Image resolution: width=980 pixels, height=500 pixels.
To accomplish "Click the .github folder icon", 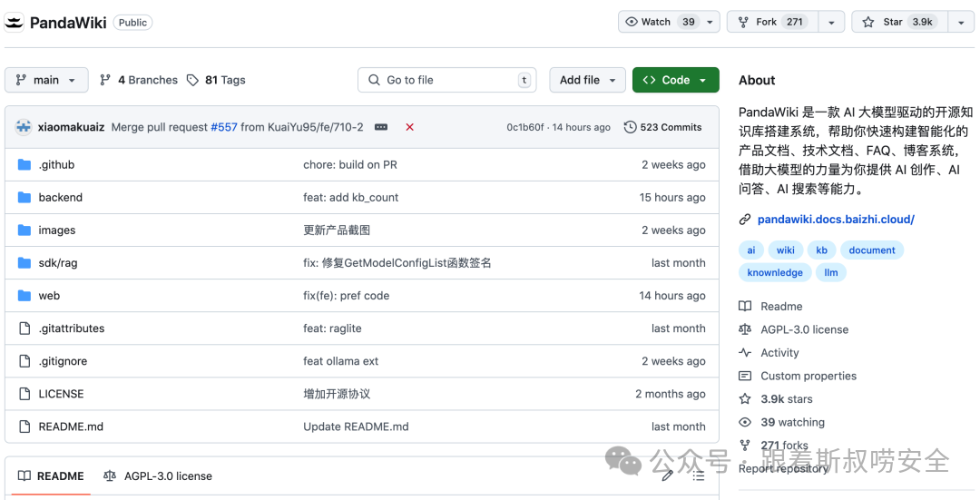I will coord(24,165).
